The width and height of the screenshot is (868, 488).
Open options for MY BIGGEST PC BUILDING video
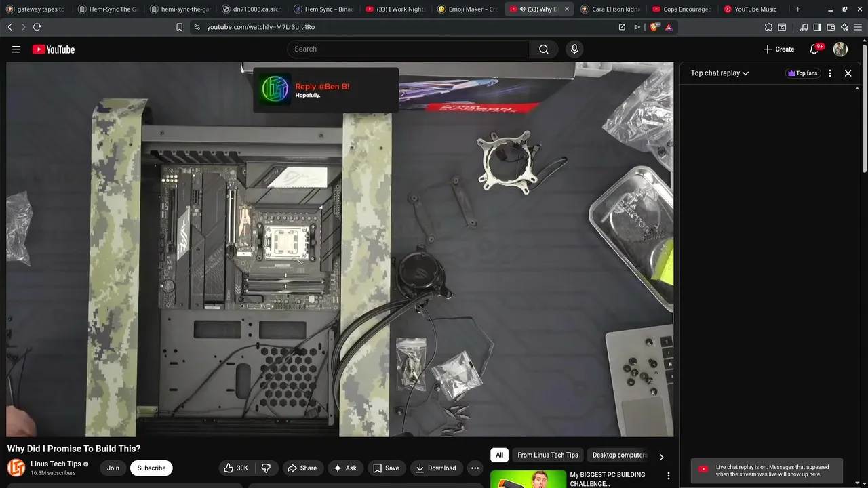[x=668, y=476]
